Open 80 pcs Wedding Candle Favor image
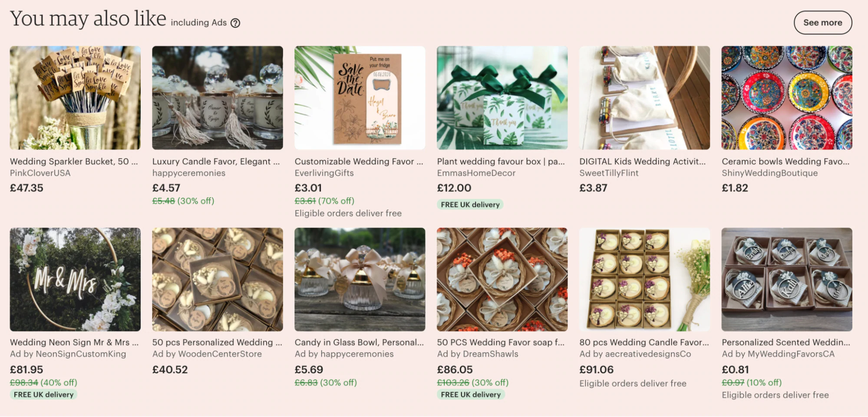Screen dimensions: 868x417 click(645, 279)
